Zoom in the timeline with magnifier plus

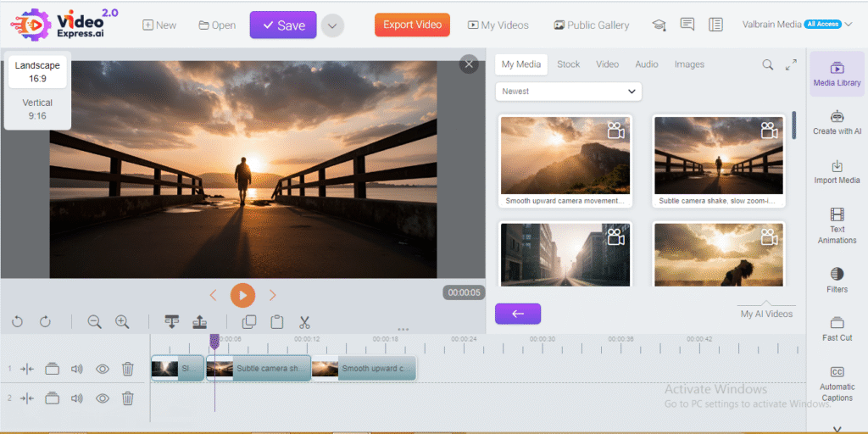(x=122, y=321)
